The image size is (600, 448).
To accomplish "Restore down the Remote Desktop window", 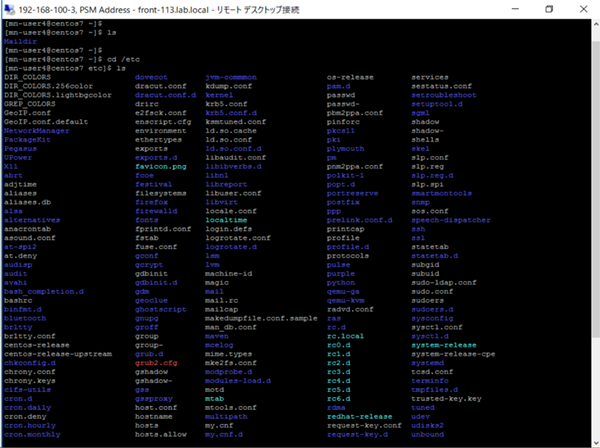I will [549, 9].
